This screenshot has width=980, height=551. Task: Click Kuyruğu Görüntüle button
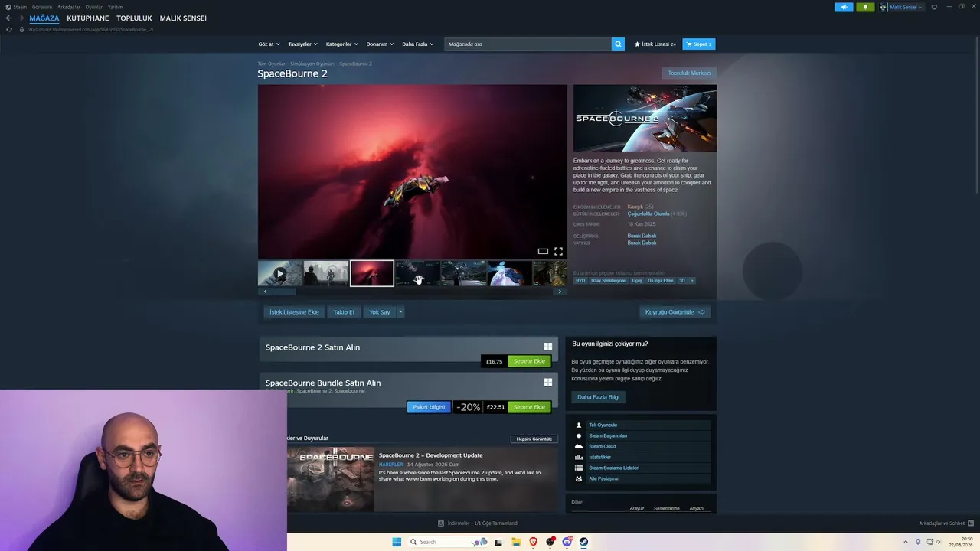[x=675, y=312]
